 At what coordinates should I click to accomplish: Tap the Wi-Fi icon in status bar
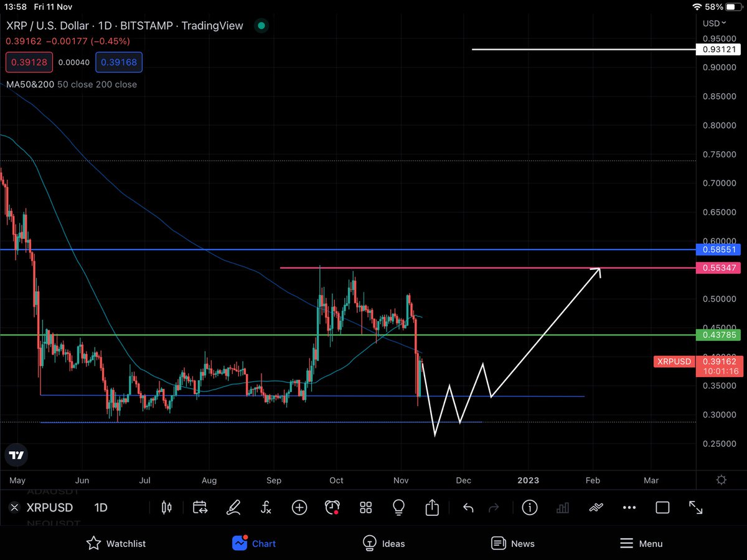[697, 7]
